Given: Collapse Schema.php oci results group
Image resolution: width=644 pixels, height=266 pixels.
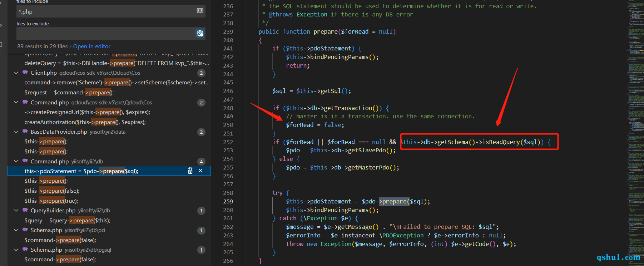Looking at the screenshot, I should [x=16, y=230].
